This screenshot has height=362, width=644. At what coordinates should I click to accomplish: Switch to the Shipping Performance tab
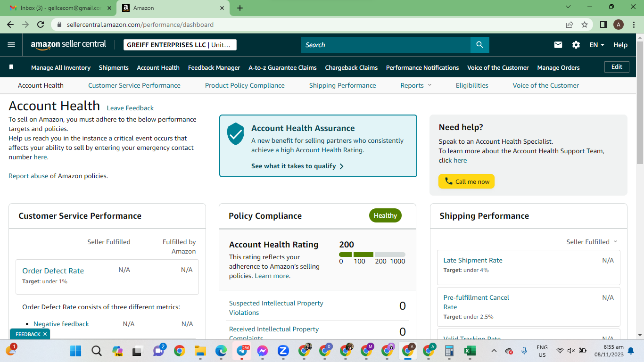point(343,85)
